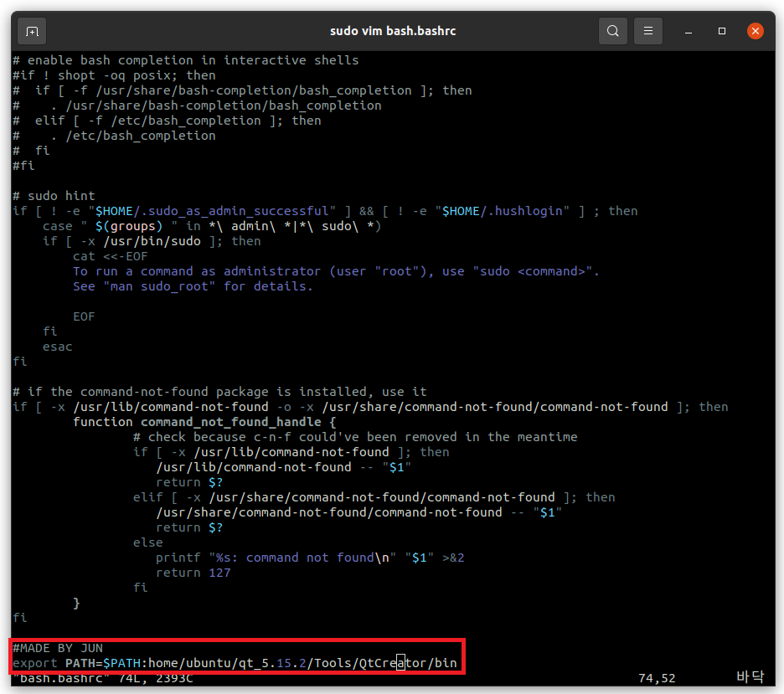The image size is (784, 694).
Task: Click '# if the command-not-found package is installed' comment
Action: point(219,392)
